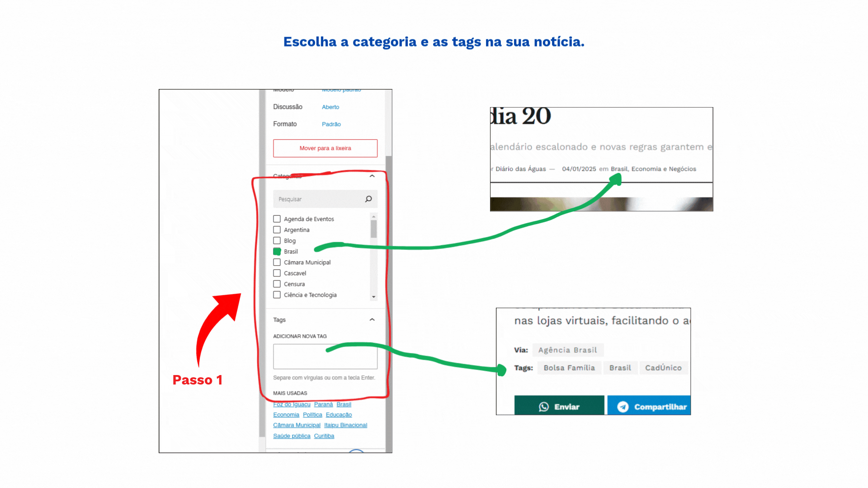The height and width of the screenshot is (488, 868).
Task: Click the WhatsApp icon on Enviar button
Action: [544, 407]
